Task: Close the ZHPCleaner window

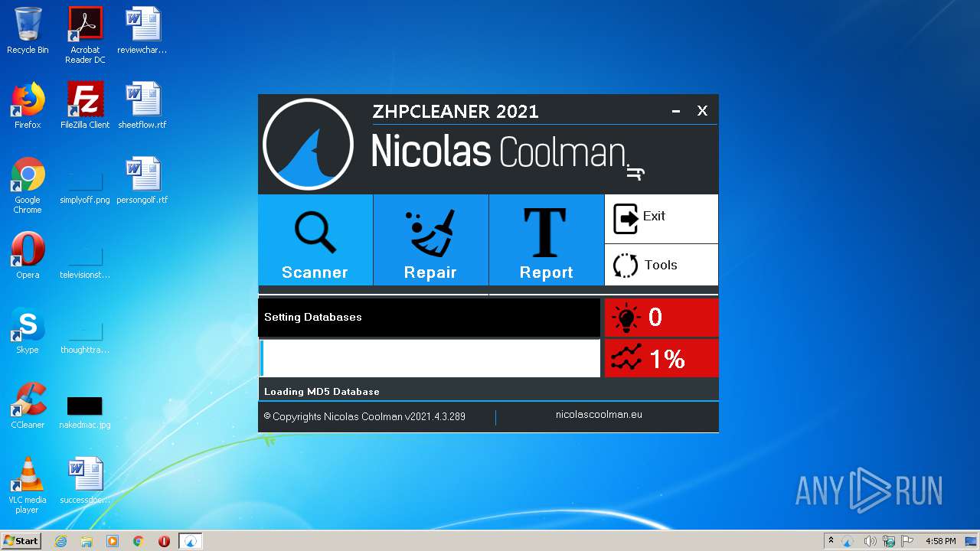Action: click(x=702, y=111)
